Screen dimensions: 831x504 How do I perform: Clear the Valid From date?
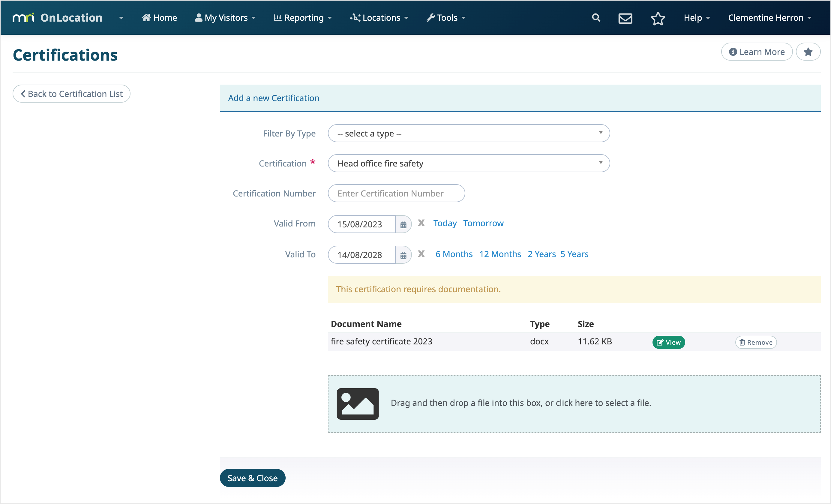421,223
